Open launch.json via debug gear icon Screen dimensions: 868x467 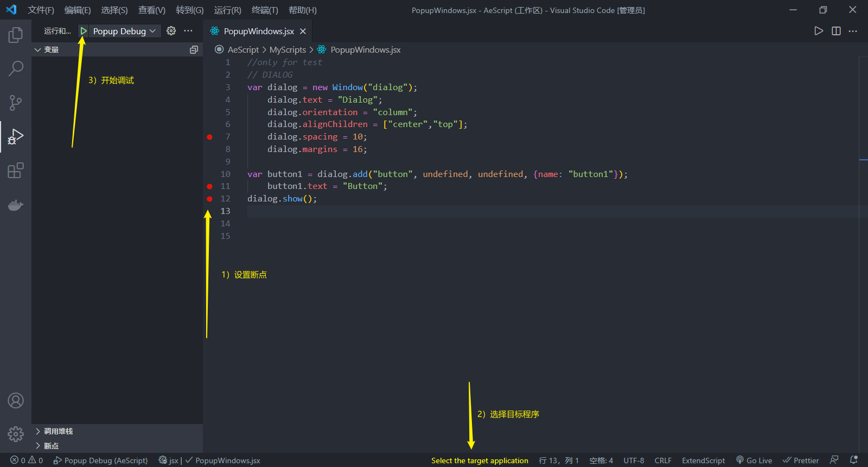171,31
